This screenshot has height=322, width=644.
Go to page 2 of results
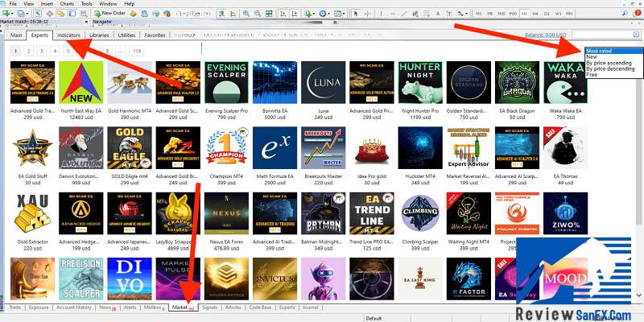[29, 52]
